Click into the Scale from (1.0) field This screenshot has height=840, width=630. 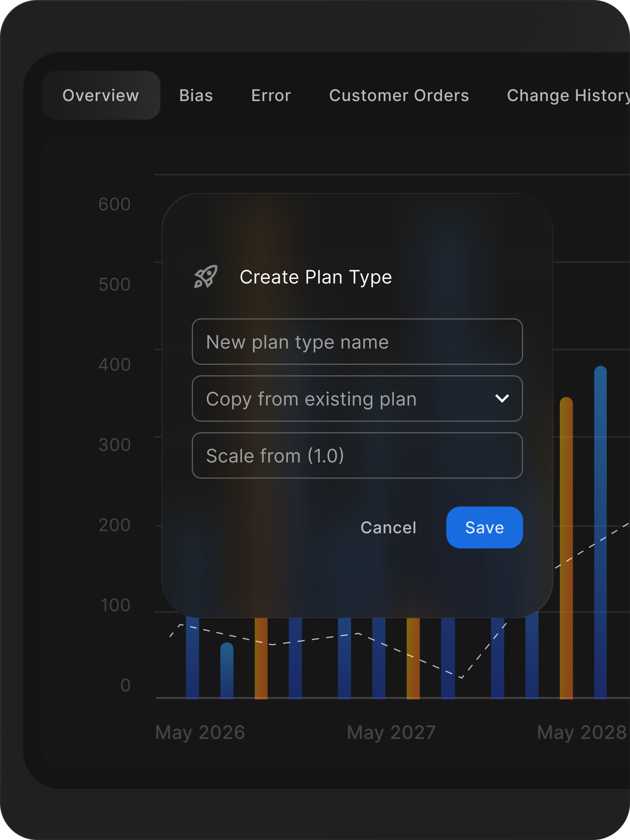point(357,456)
